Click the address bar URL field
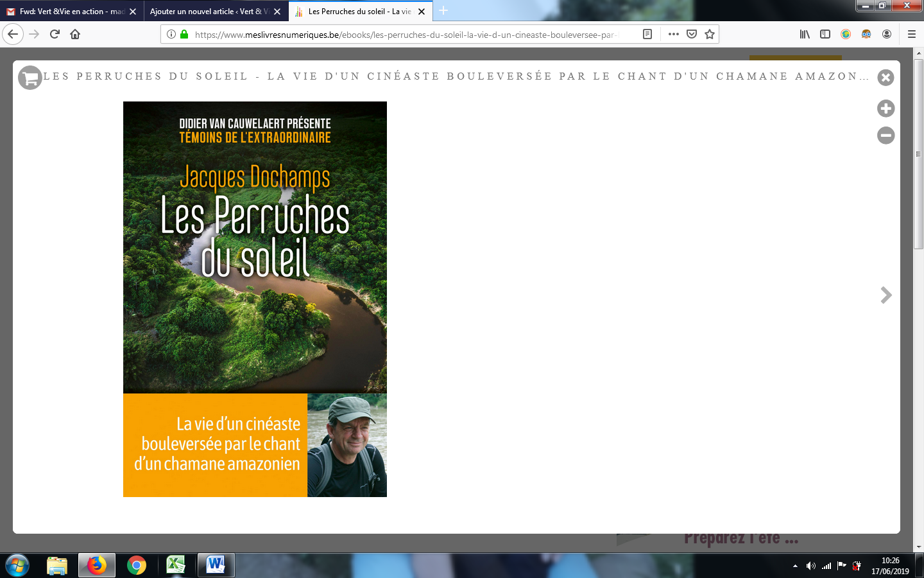924x578 pixels. coord(404,35)
